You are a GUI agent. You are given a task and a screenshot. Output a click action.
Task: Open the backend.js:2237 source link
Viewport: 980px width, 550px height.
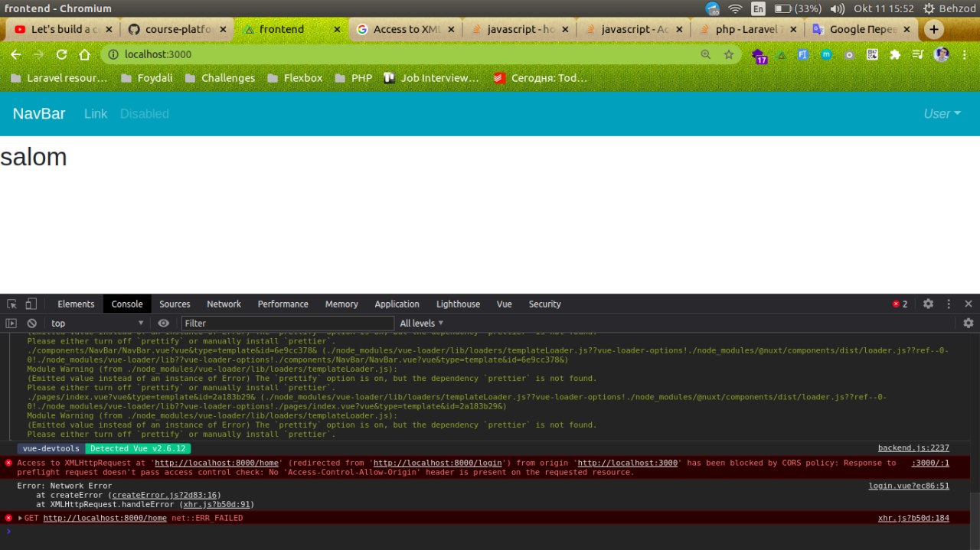click(913, 448)
